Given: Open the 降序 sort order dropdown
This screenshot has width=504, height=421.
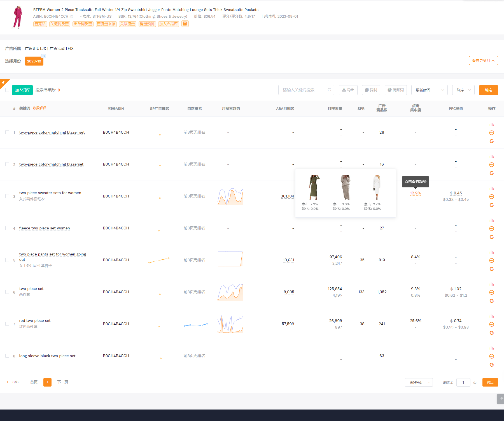Looking at the screenshot, I should point(463,90).
